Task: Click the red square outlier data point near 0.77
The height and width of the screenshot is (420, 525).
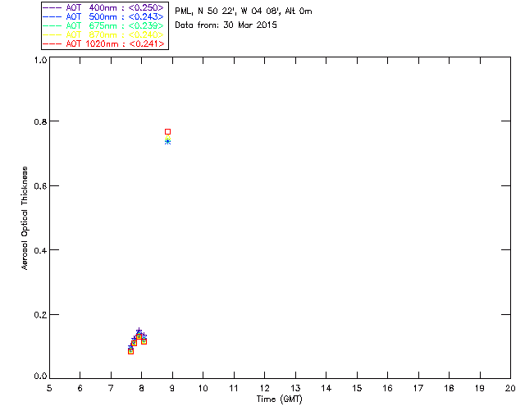Action: click(x=167, y=131)
